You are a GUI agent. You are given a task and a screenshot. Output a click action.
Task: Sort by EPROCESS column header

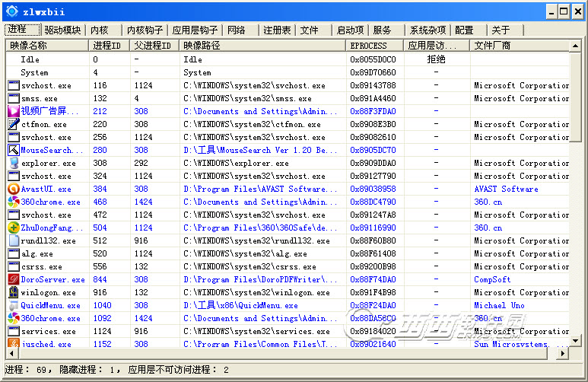[374, 46]
